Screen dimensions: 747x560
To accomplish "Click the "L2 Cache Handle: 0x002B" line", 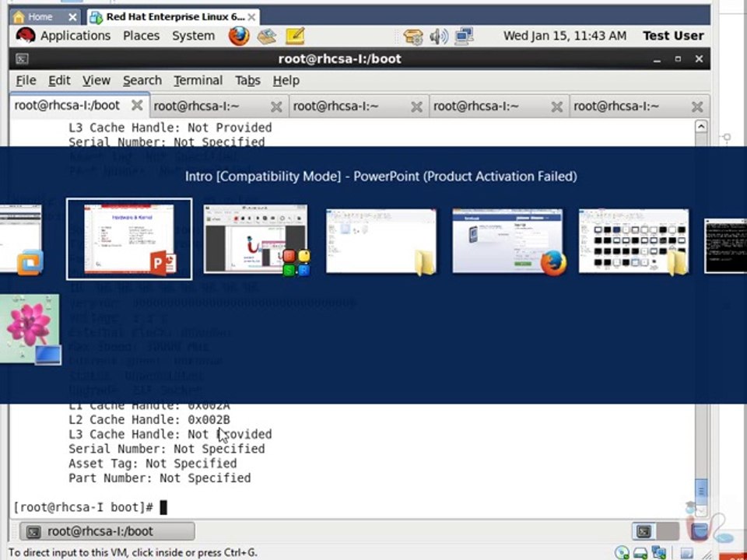I will (x=149, y=419).
